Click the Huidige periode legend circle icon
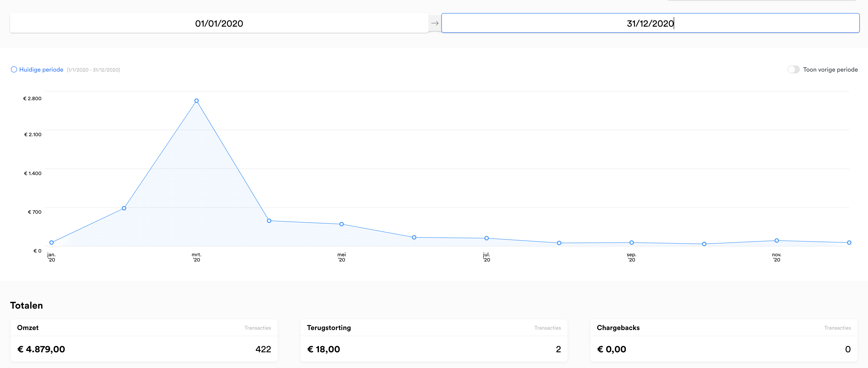868x368 pixels. pos(14,69)
